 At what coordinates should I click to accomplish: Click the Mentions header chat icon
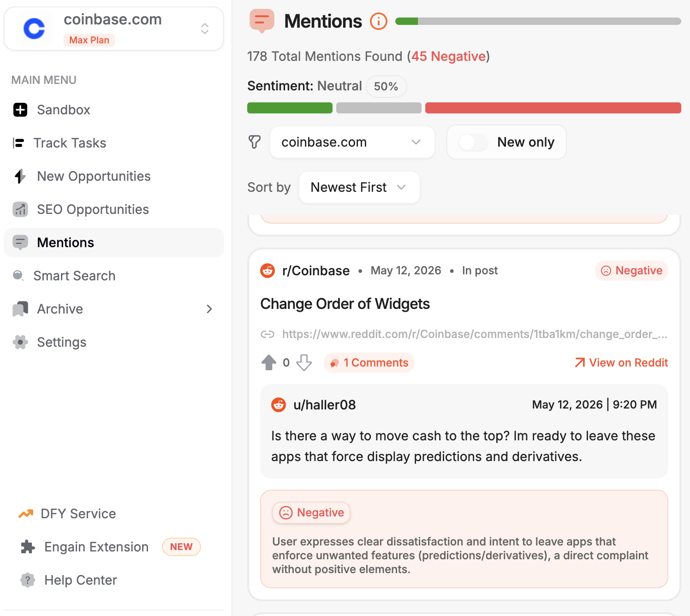tap(262, 21)
